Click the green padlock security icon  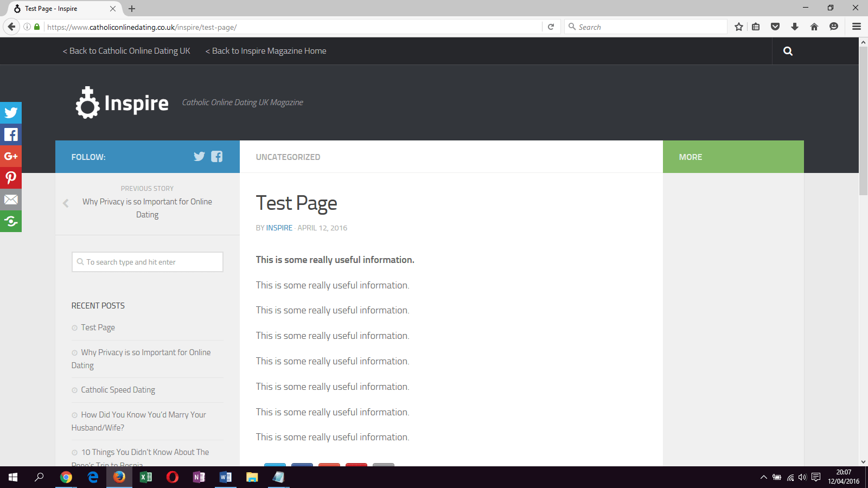(37, 27)
